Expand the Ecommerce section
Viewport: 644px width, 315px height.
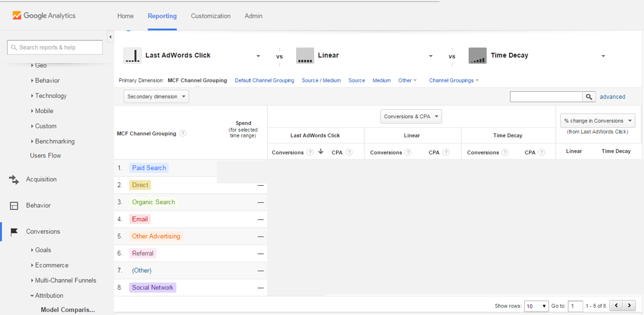(32, 265)
